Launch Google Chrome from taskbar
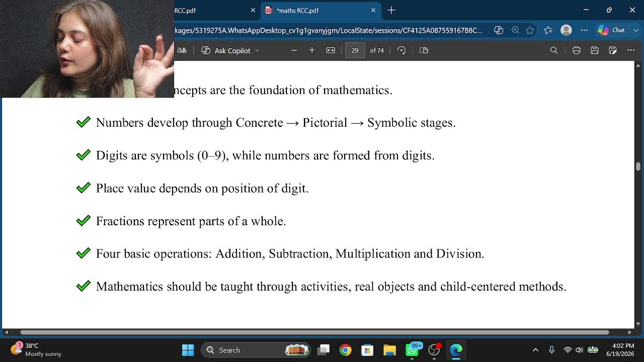This screenshot has width=644, height=362. point(345,350)
